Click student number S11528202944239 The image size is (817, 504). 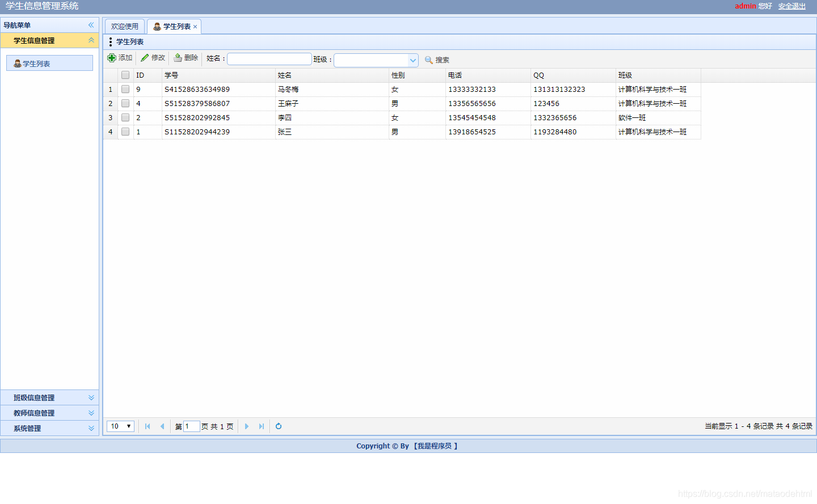coord(197,132)
